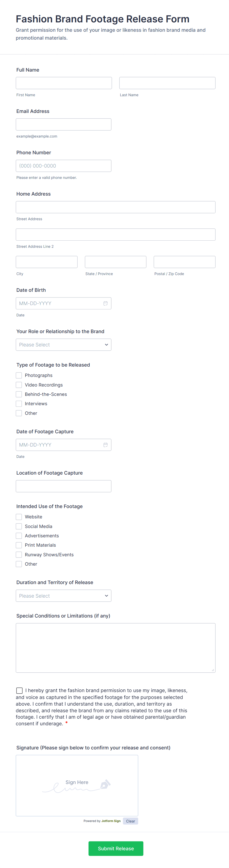Click inside the First Name field

64,83
